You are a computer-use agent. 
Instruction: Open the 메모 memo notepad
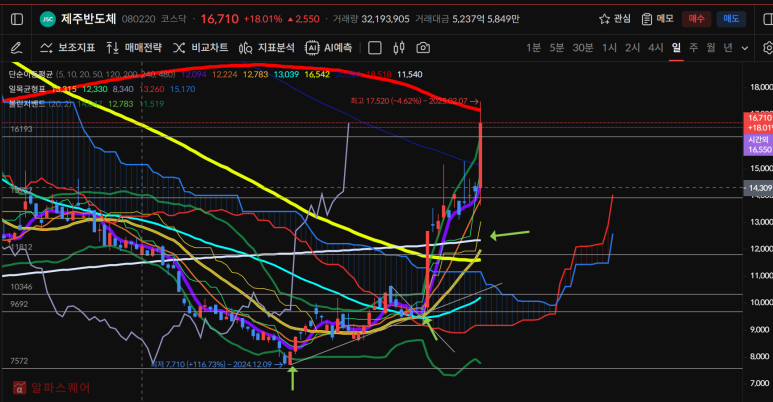pyautogui.click(x=658, y=19)
